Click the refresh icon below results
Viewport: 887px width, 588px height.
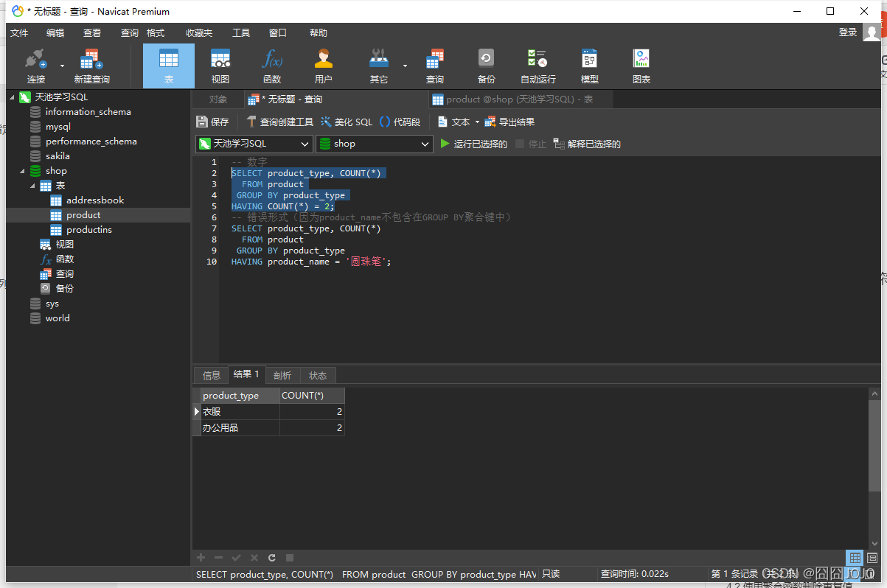click(x=272, y=558)
